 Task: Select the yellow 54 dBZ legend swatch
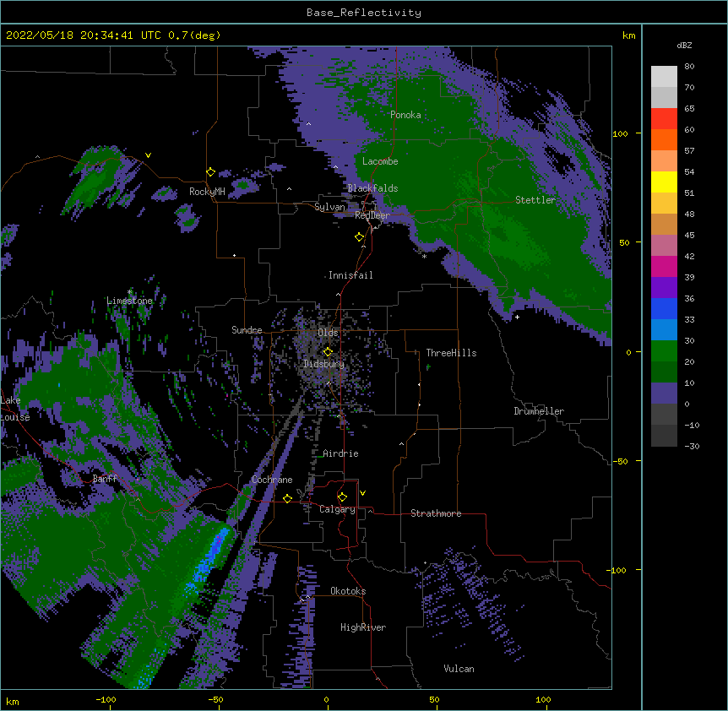(x=664, y=182)
